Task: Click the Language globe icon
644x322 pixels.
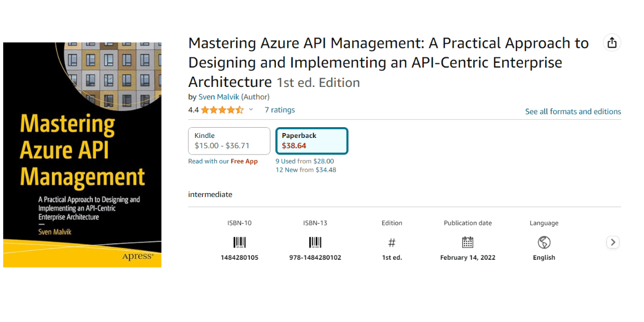Action: [544, 242]
